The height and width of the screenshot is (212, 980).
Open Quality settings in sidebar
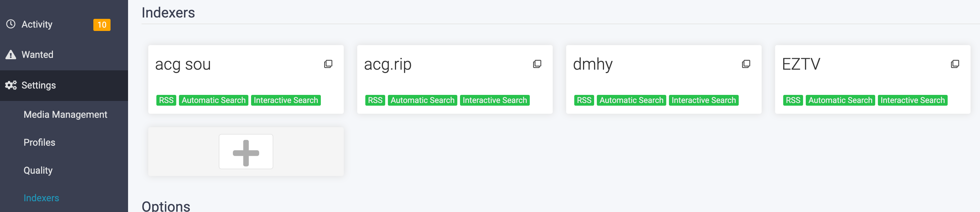pos(38,170)
